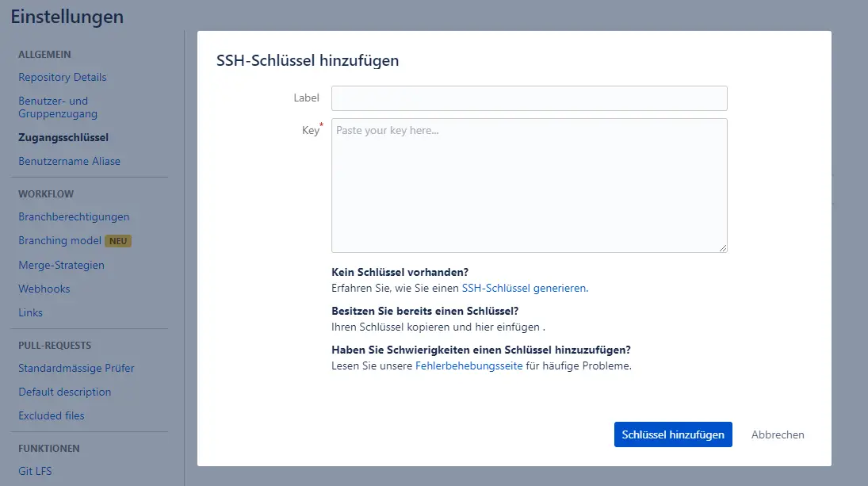This screenshot has height=486, width=868.
Task: Open Benutzer- und Gruppenzugang settings
Action: click(x=58, y=107)
